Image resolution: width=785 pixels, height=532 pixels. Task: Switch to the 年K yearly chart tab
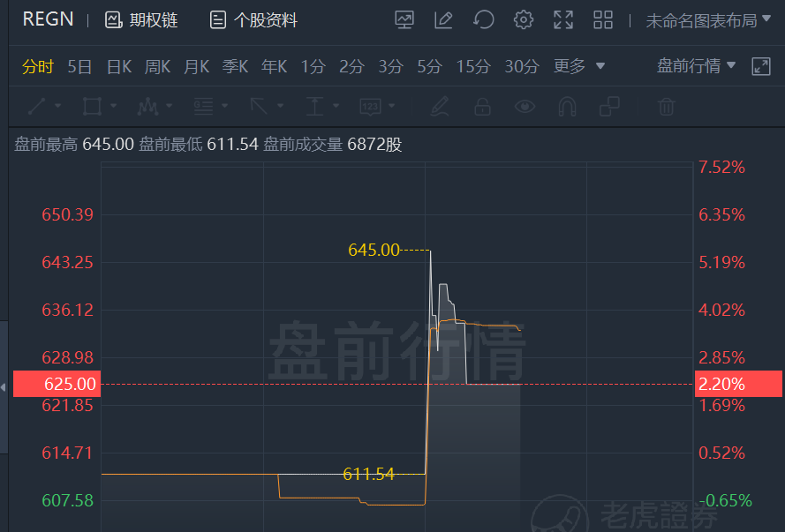[275, 66]
